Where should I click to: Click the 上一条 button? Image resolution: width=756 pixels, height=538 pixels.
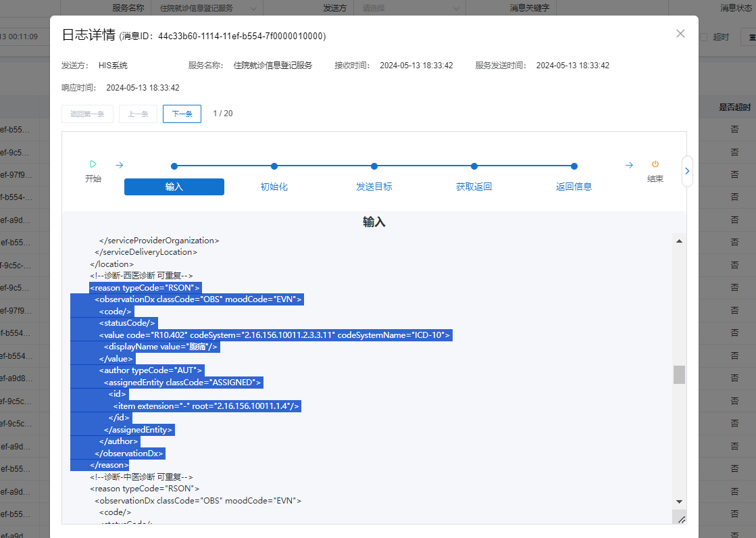138,114
